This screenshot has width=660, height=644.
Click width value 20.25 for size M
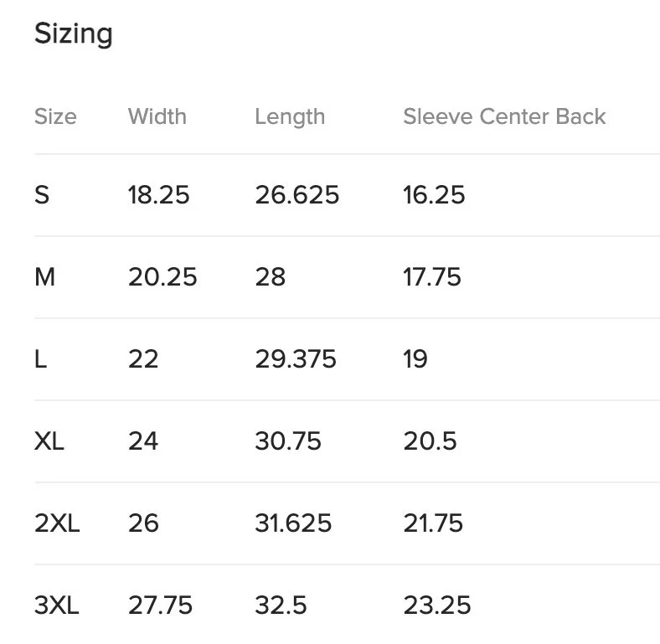(162, 277)
